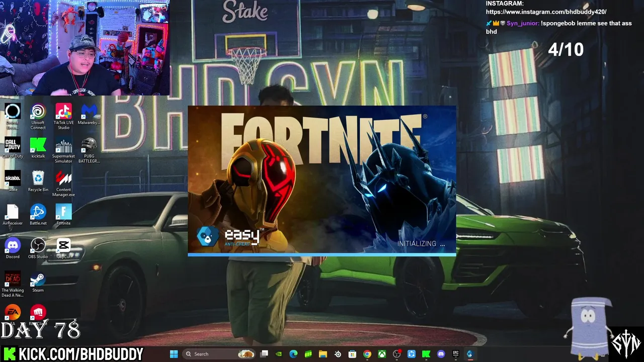Viewport: 644px width, 362px height.
Task: Open Microsoft Edge from the taskbar
Action: [x=293, y=354]
